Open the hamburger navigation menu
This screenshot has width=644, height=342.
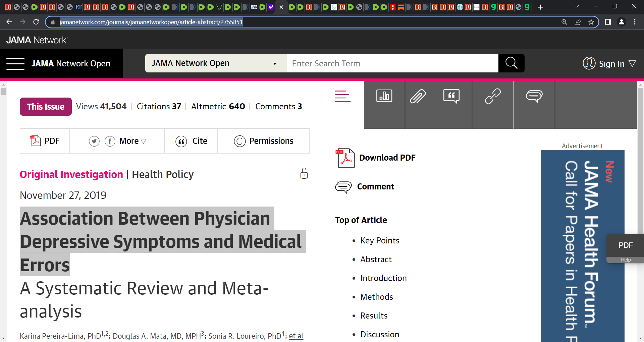[x=15, y=64]
